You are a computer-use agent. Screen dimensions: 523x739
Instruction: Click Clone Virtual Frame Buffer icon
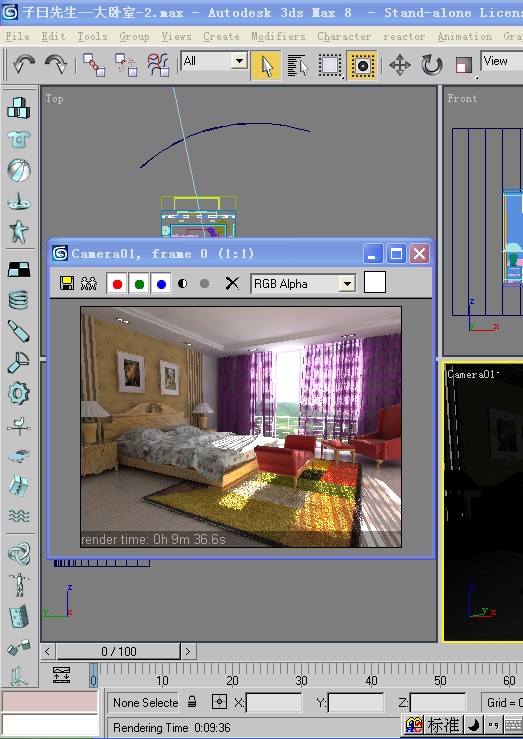coord(89,283)
